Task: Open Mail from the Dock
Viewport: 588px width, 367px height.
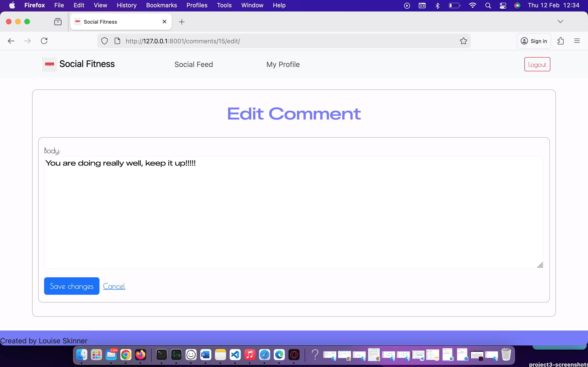Action: pos(111,355)
